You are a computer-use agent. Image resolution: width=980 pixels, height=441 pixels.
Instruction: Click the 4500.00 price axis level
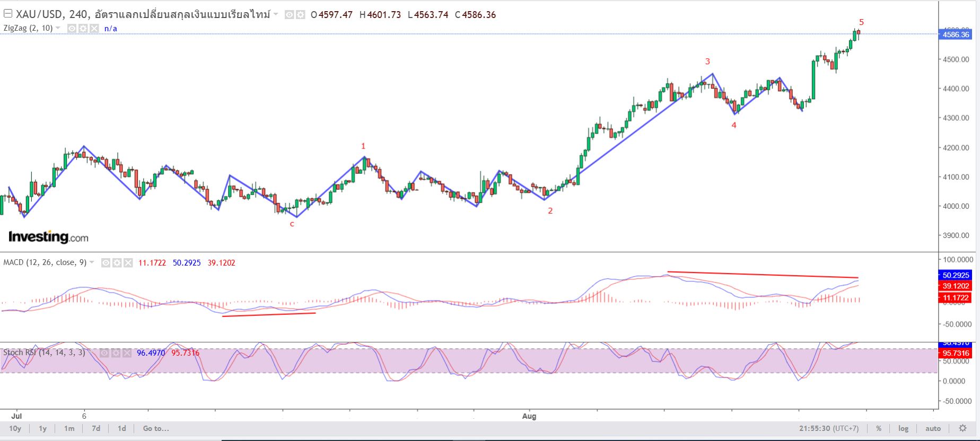click(956, 59)
